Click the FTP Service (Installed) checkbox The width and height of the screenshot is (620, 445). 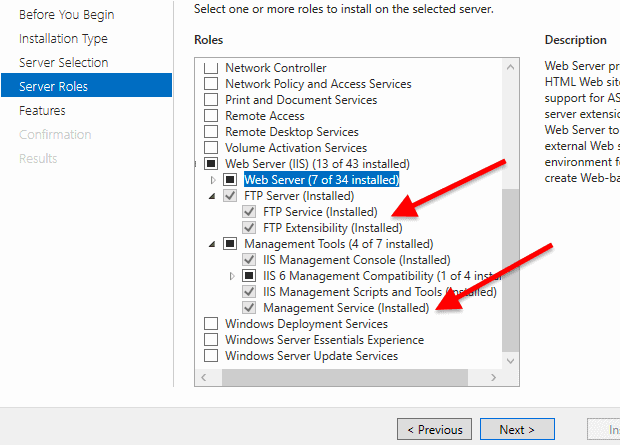coord(249,212)
